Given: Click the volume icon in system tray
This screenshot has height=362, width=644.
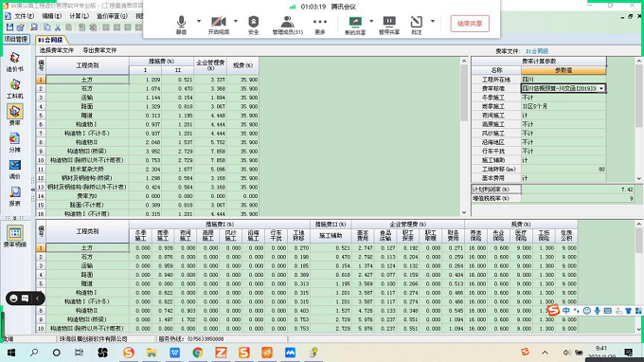Looking at the screenshot, I should pos(566,353).
